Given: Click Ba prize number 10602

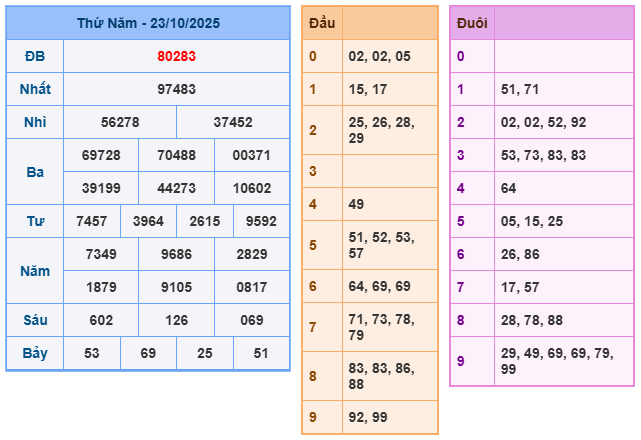Looking at the screenshot, I should click(x=252, y=188).
